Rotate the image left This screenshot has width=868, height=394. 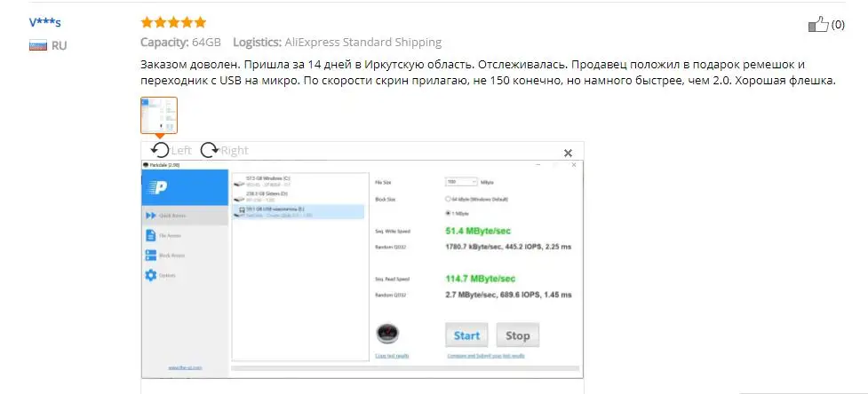point(161,150)
